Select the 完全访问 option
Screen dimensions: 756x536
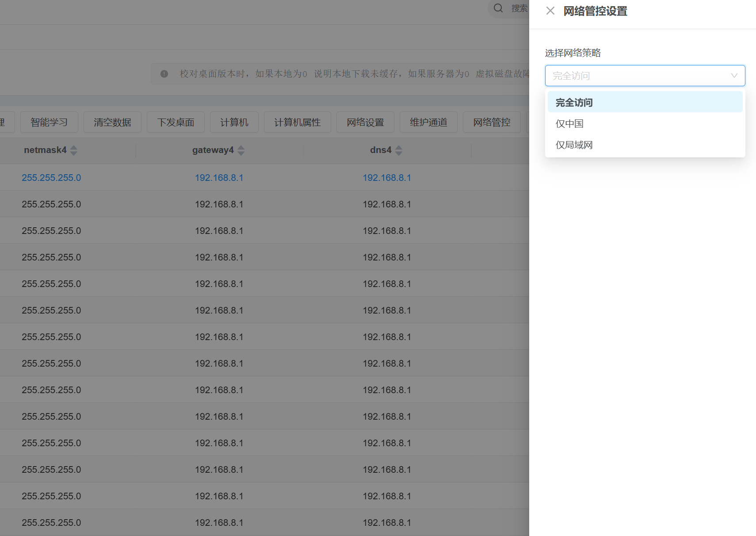574,102
